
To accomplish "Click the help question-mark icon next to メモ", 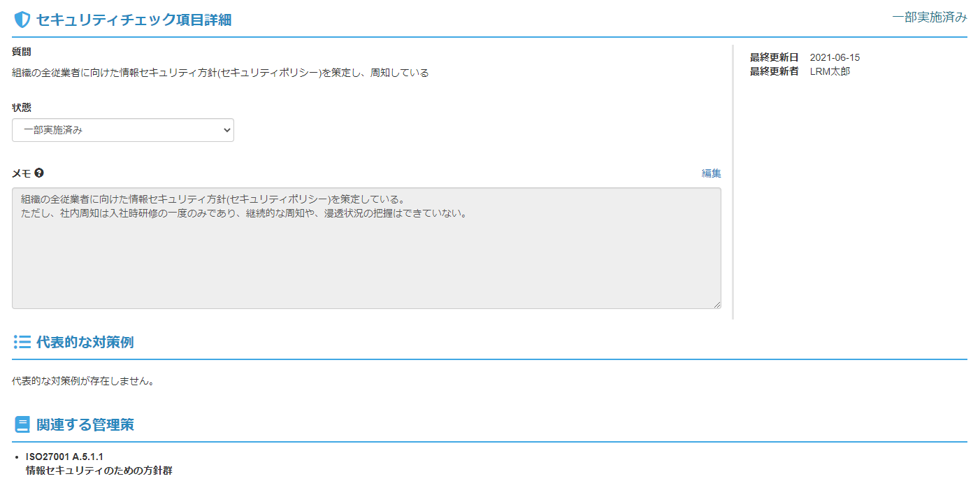I will click(x=39, y=173).
